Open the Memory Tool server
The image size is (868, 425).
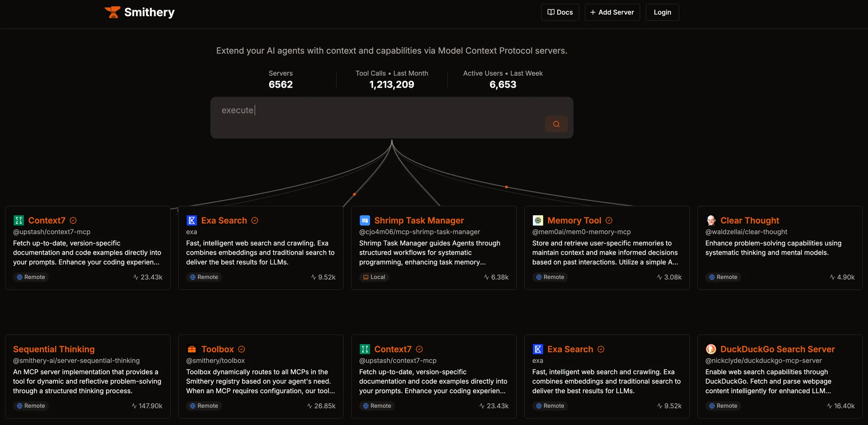pyautogui.click(x=574, y=220)
